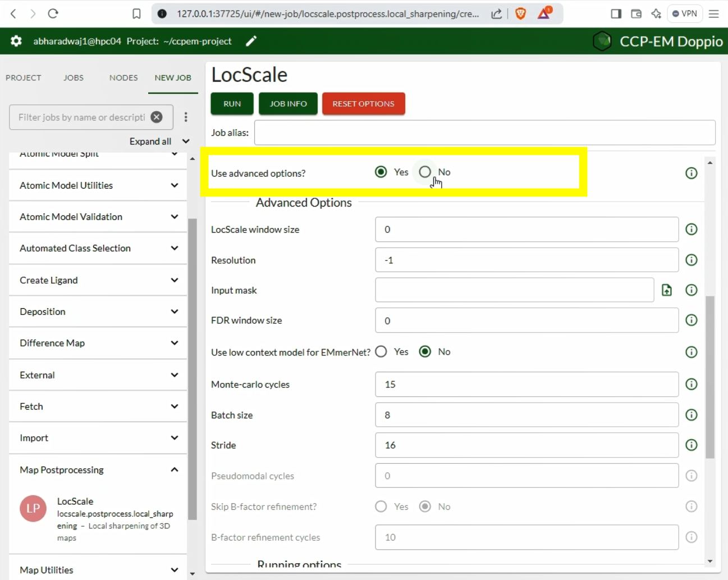Screen dimensions: 728x580
Task: Click Expand all job categories
Action: click(159, 141)
